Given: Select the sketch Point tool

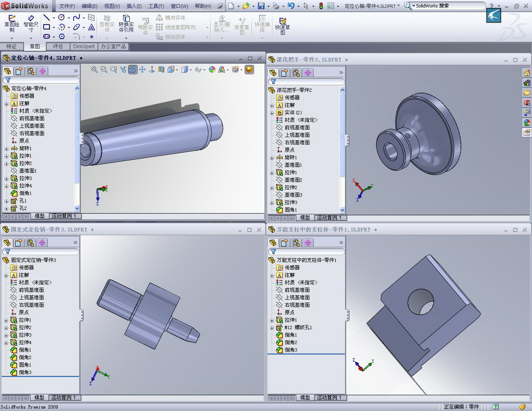Looking at the screenshot, I should [92, 37].
